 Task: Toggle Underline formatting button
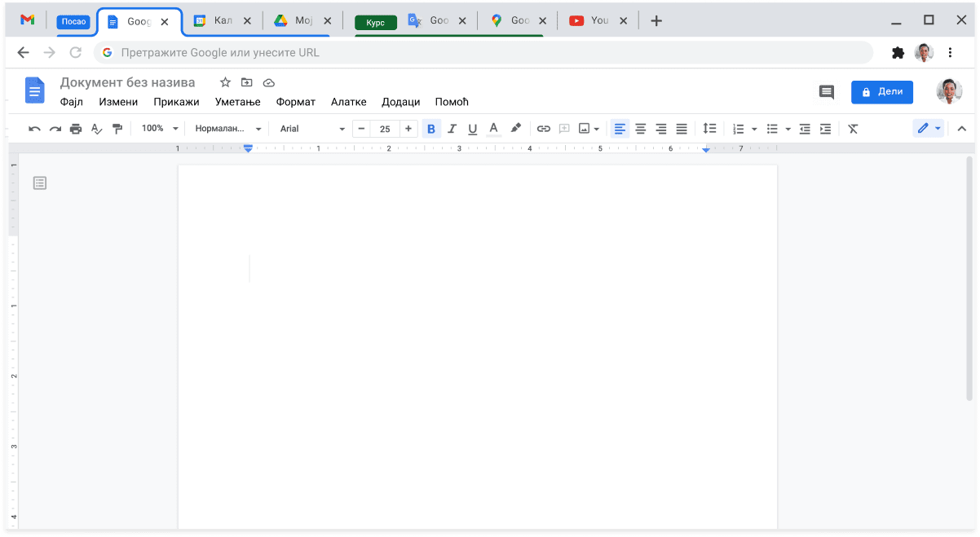click(473, 129)
